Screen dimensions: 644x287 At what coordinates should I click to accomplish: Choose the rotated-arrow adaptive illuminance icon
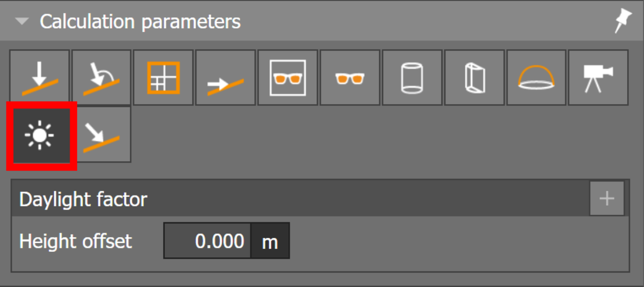tap(102, 78)
